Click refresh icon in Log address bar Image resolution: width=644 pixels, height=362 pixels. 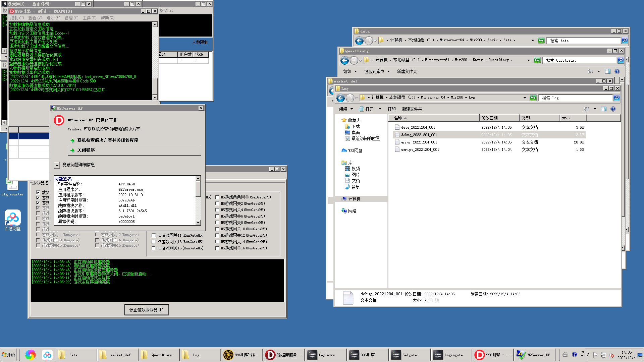pyautogui.click(x=533, y=98)
